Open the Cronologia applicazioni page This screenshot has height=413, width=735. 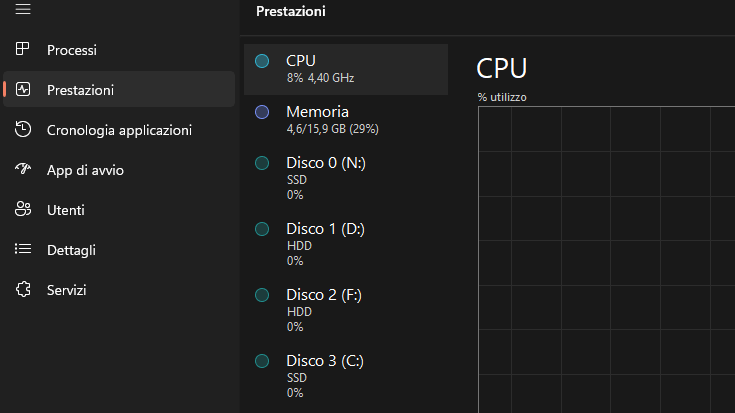pyautogui.click(x=119, y=130)
